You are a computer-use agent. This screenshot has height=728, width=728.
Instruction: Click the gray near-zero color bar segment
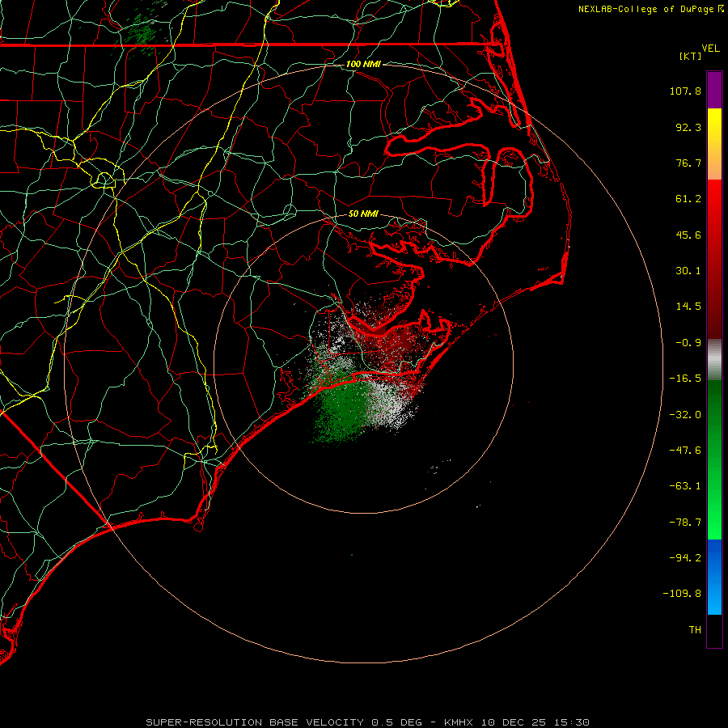[714, 359]
